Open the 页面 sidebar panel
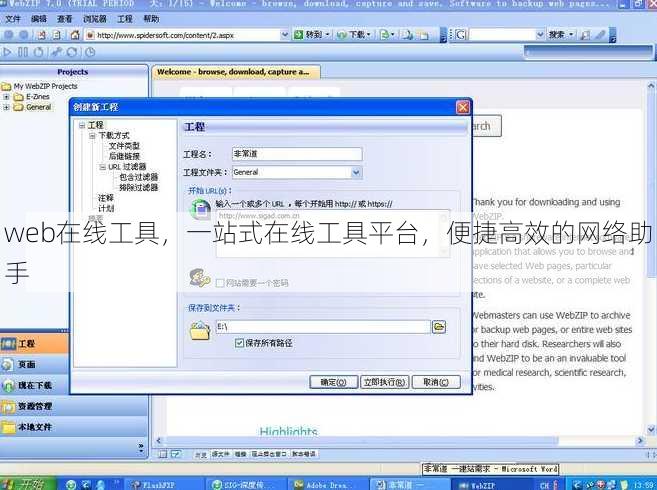Screen dimensions: 657x490 pyautogui.click(x=34, y=365)
